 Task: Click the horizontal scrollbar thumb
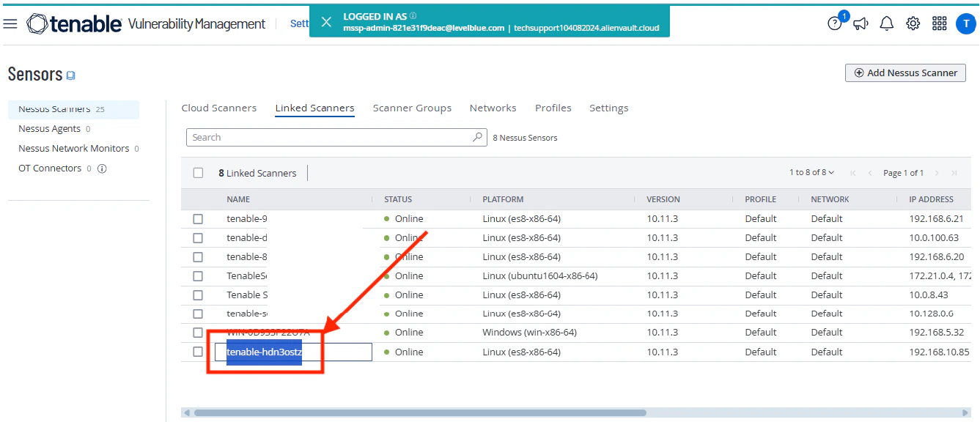click(x=420, y=412)
